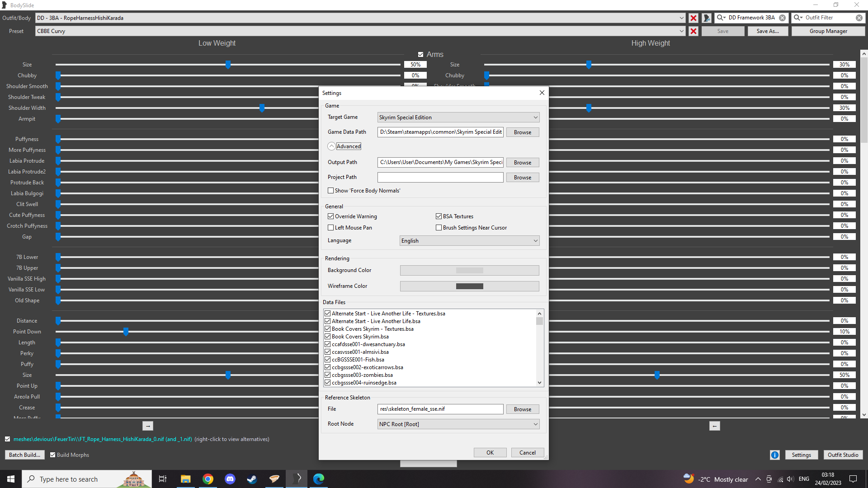
Task: Delete the CBBE Curvy preset with red X
Action: pos(693,31)
